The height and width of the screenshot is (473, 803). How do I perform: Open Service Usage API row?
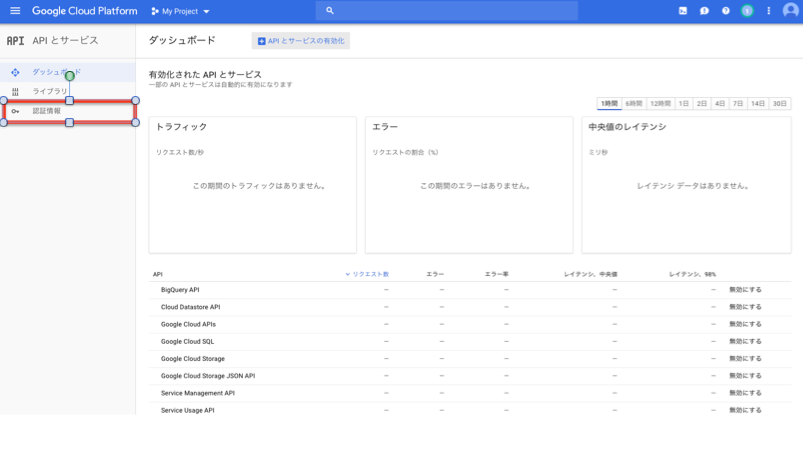[187, 411]
